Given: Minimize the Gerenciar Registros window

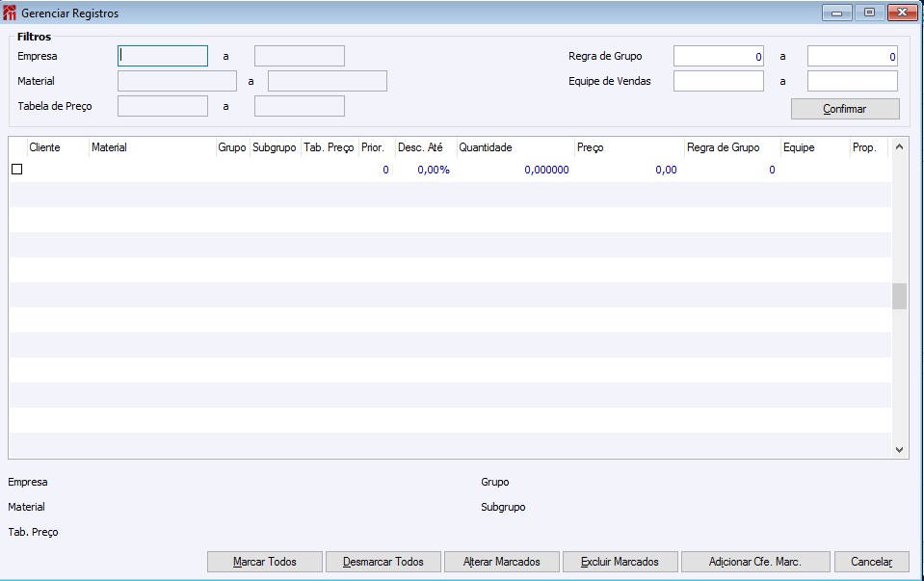Looking at the screenshot, I should (x=836, y=13).
